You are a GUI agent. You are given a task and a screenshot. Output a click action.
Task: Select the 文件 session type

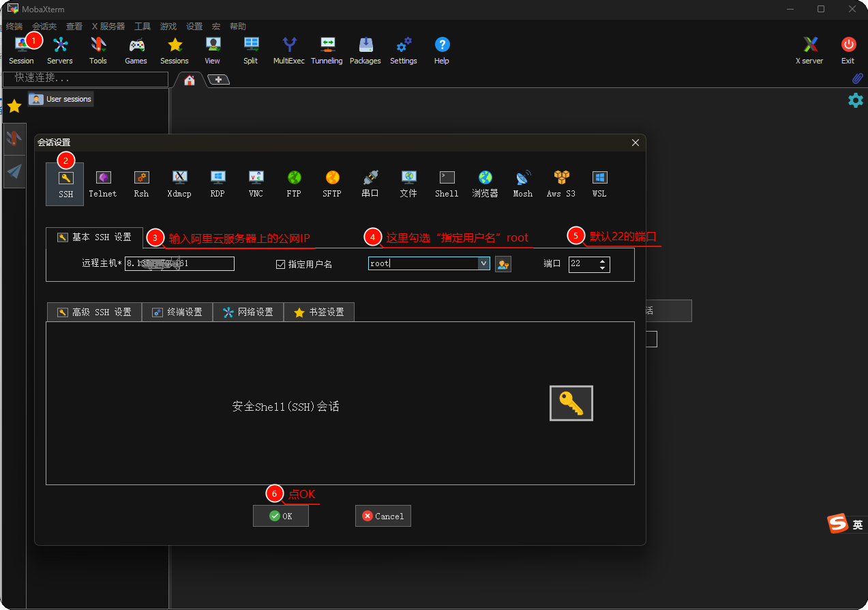(408, 184)
